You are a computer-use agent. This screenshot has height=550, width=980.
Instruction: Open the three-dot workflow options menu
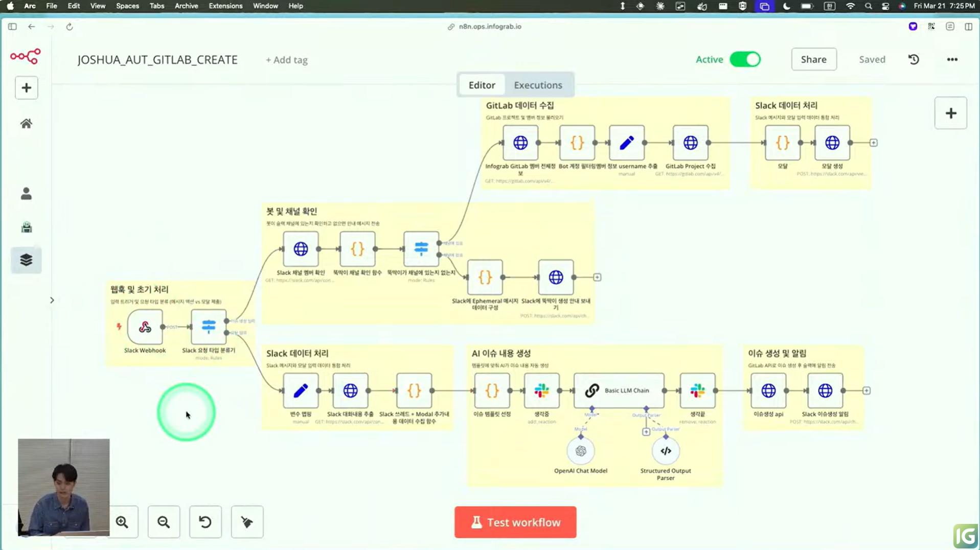point(952,59)
